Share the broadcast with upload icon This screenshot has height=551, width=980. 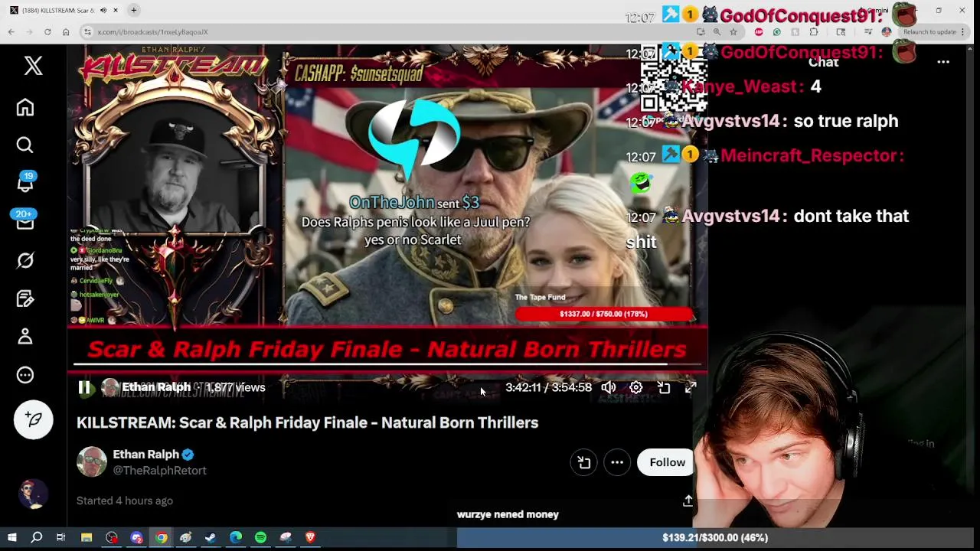(688, 500)
